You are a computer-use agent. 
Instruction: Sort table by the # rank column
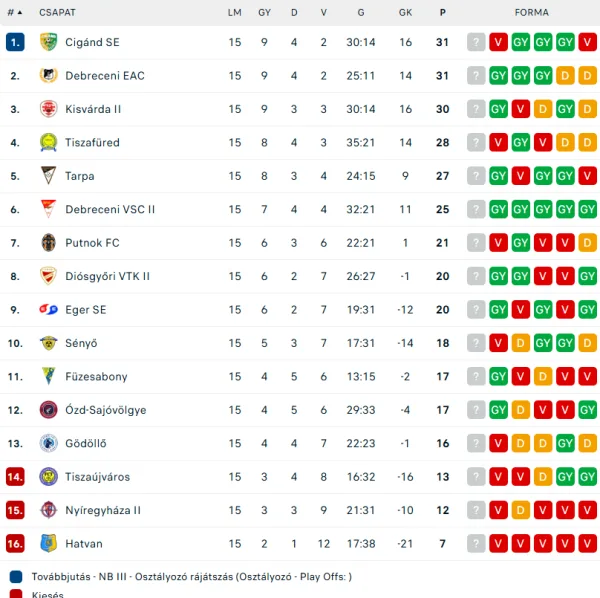point(14,12)
